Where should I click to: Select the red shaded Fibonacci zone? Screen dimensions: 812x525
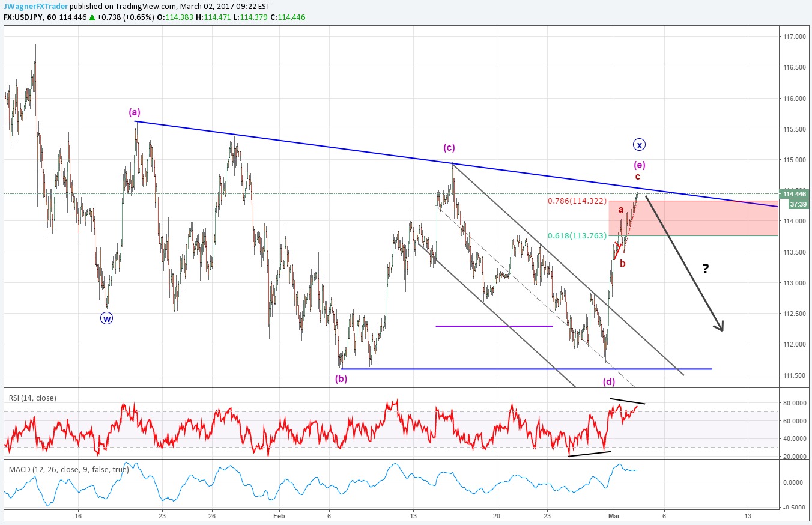[691, 218]
